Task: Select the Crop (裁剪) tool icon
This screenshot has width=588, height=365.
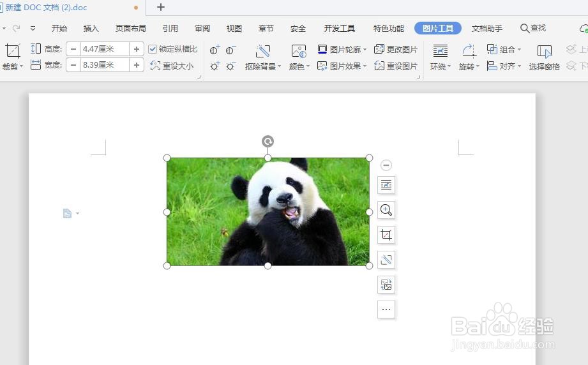Action: (12, 51)
